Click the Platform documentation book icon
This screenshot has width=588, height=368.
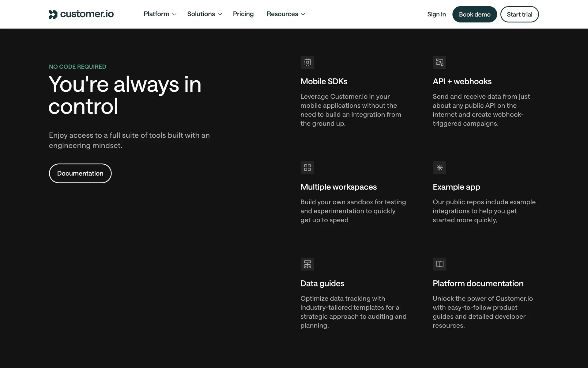point(439,264)
